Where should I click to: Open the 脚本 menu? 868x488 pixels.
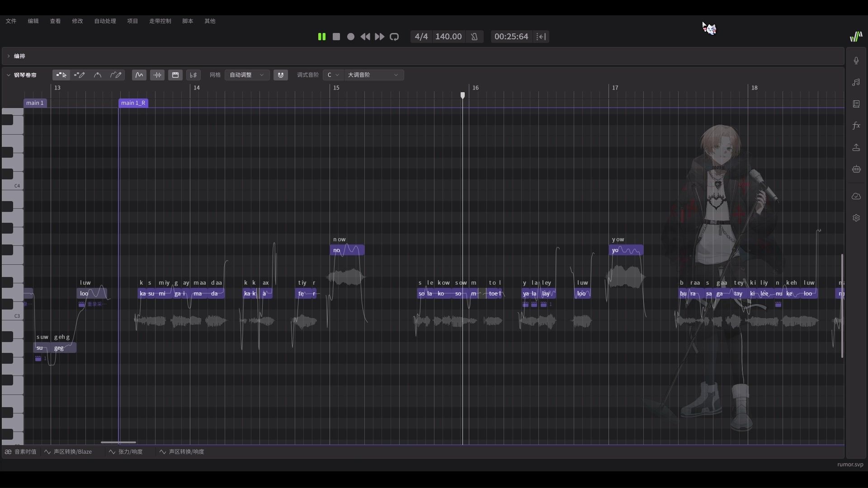pyautogui.click(x=188, y=21)
